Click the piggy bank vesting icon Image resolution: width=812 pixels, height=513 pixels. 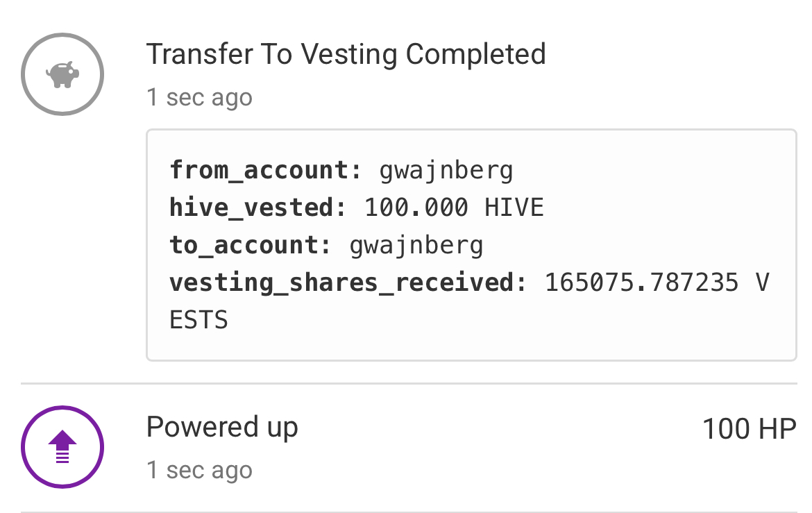62,74
